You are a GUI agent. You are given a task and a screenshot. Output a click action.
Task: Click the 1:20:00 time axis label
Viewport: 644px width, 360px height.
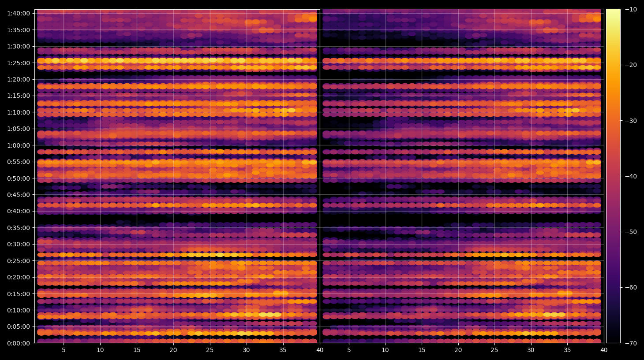19,79
